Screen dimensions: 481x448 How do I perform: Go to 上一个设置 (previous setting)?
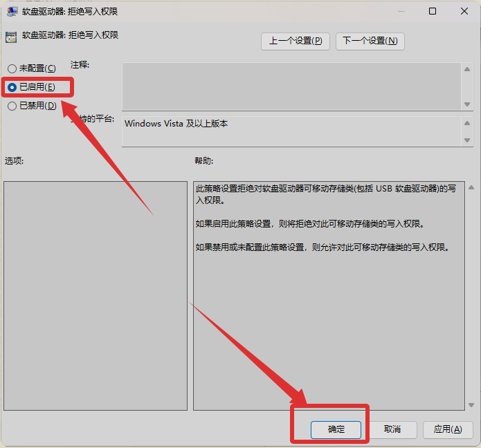pyautogui.click(x=296, y=41)
